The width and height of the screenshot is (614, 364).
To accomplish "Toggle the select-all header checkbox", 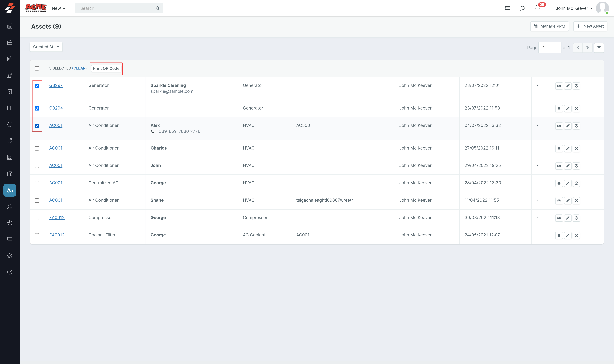I will pos(37,68).
